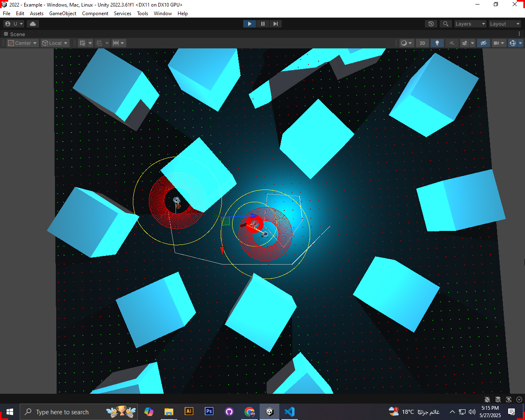Click the Unity Hub taskbar icon
The image size is (525, 420).
coord(269,412)
